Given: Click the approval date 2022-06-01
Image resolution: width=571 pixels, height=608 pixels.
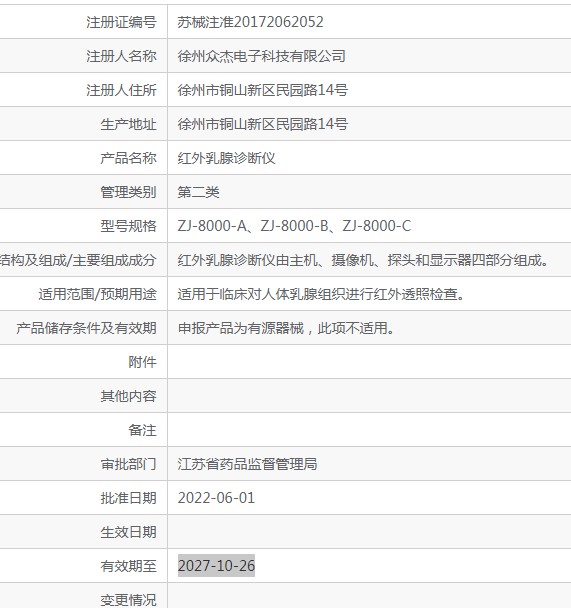Looking at the screenshot, I should 216,498.
